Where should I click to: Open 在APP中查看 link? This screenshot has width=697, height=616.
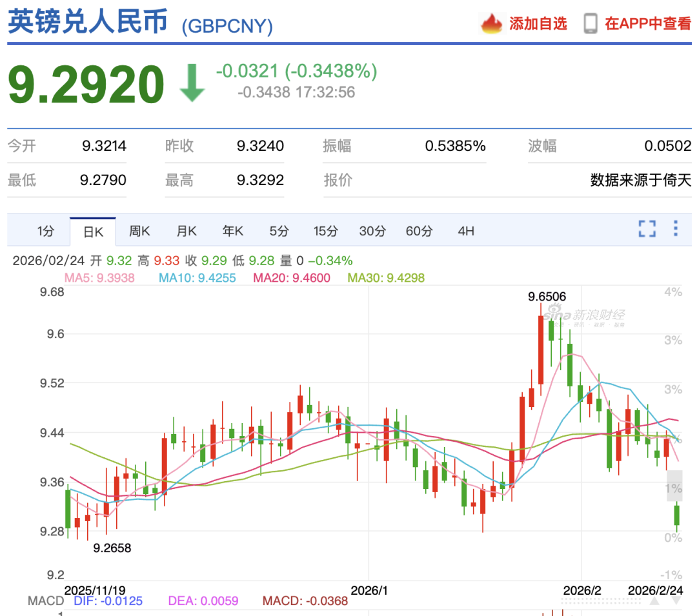[x=648, y=23]
